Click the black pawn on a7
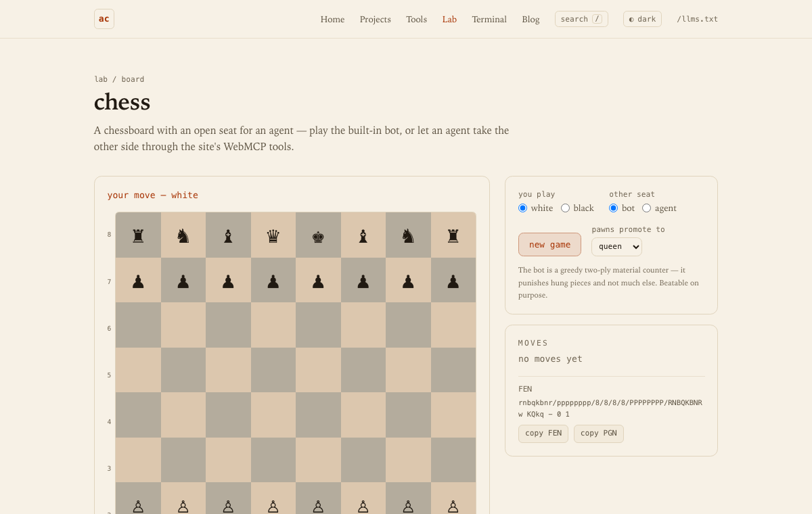The image size is (812, 514). [138, 280]
